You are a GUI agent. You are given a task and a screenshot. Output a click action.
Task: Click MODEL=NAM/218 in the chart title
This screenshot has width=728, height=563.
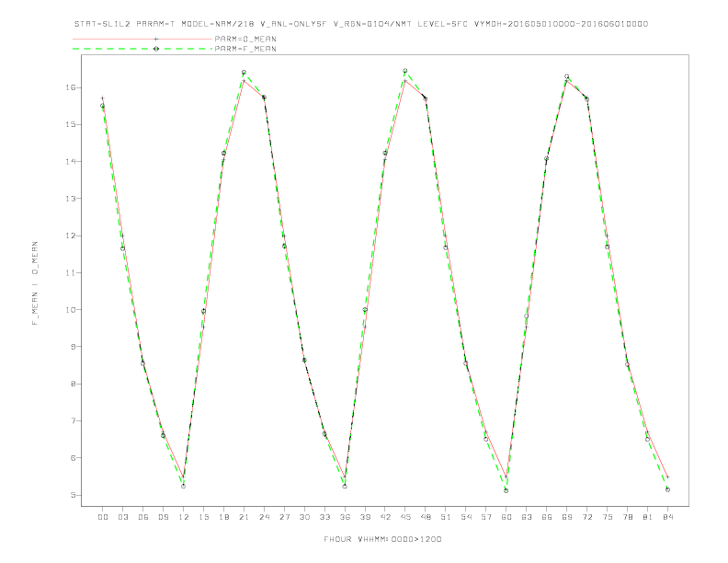218,24
